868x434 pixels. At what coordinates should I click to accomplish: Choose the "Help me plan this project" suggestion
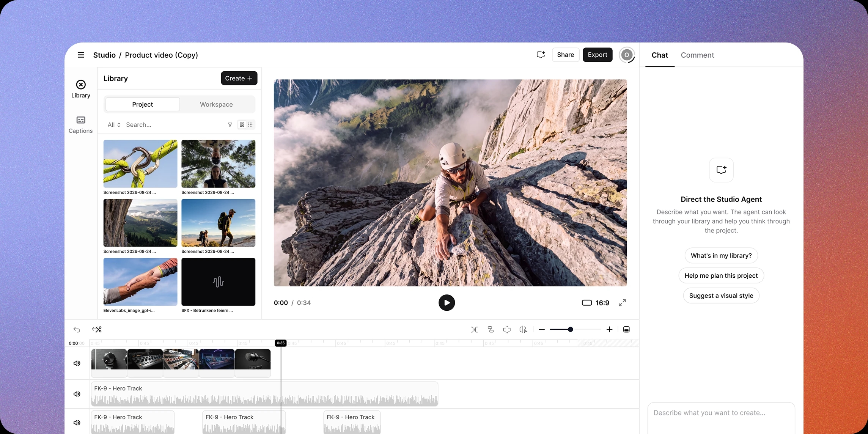tap(721, 276)
